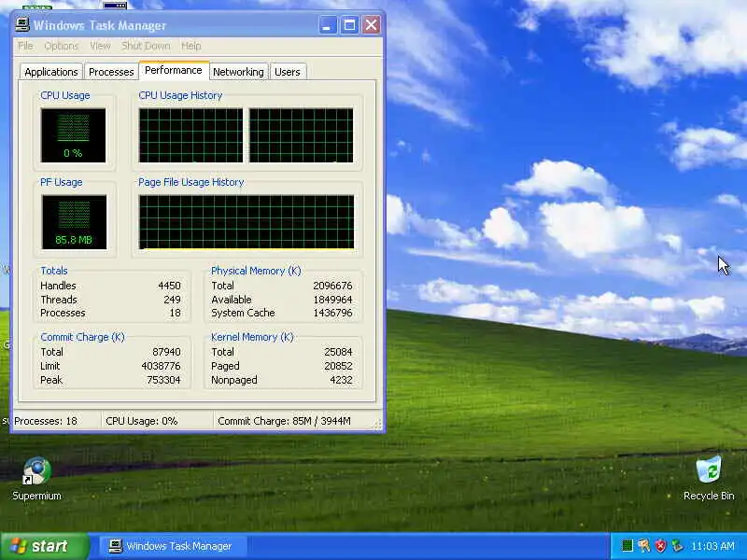747x560 pixels.
Task: Click the PF Usage gauge showing 85.8 MB
Action: pyautogui.click(x=74, y=222)
